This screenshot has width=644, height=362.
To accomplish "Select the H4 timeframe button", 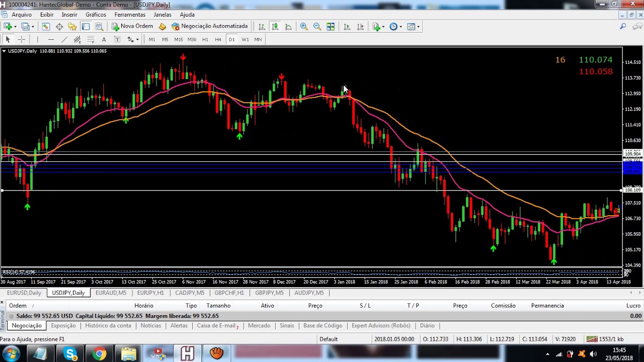I will pyautogui.click(x=218, y=39).
